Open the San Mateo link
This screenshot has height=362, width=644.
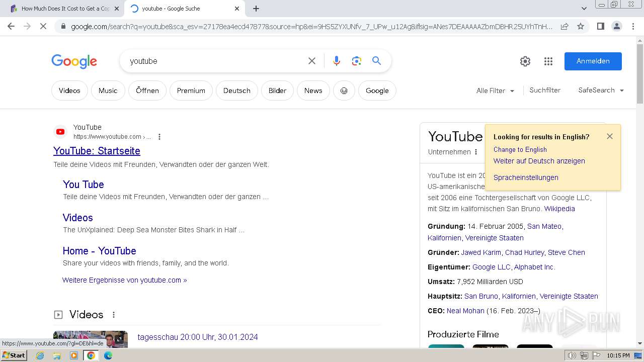pyautogui.click(x=544, y=226)
